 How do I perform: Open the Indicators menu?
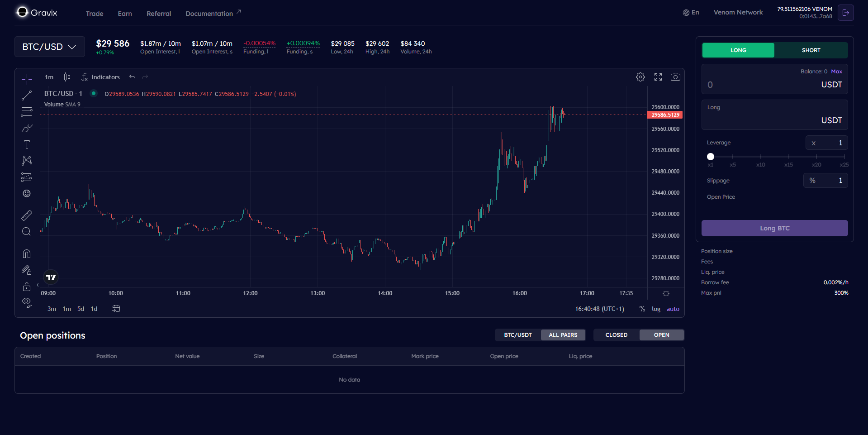(x=101, y=77)
